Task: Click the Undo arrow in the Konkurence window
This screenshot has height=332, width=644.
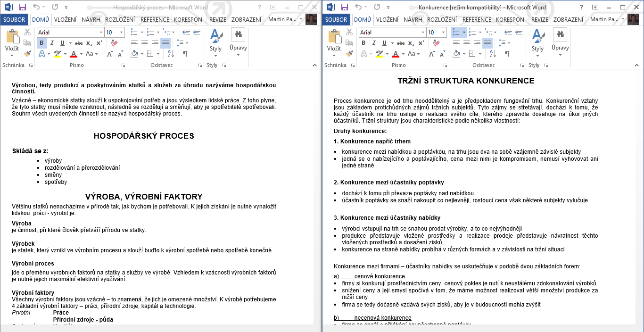Action: (x=358, y=7)
